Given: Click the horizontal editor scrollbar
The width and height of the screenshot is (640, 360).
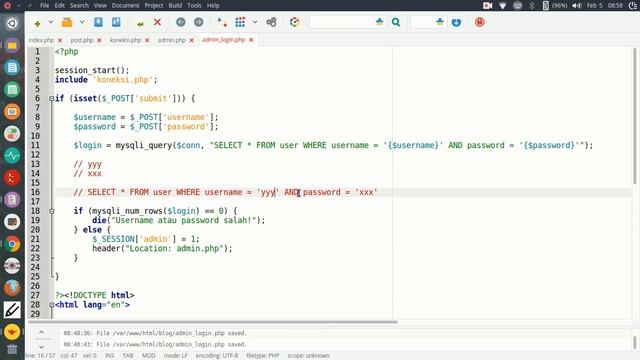Looking at the screenshot, I should pos(213,322).
